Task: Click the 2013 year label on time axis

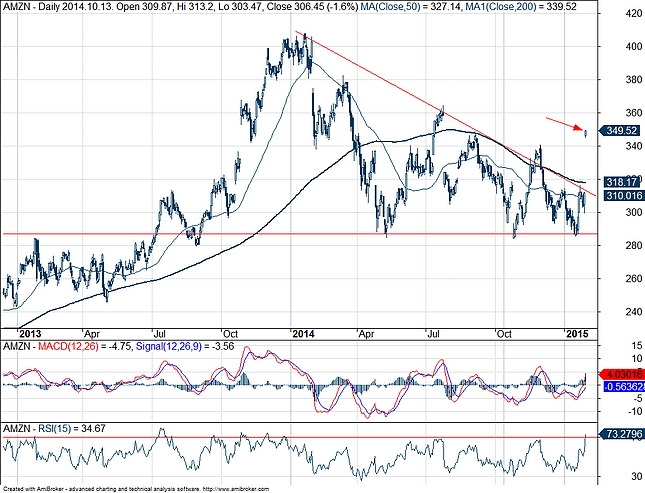Action: click(x=31, y=333)
